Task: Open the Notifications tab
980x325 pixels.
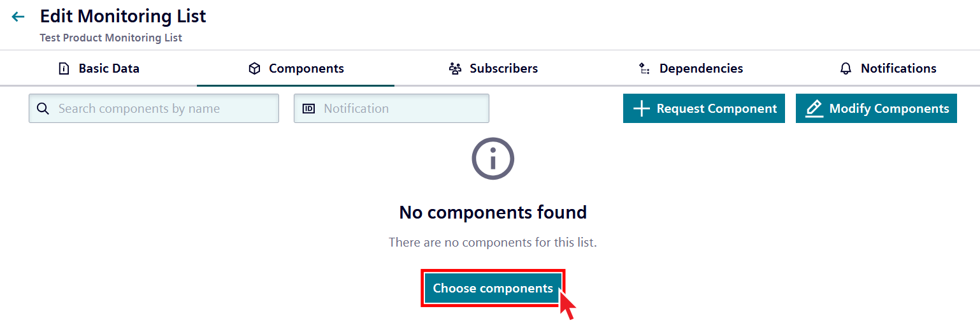Action: point(898,69)
